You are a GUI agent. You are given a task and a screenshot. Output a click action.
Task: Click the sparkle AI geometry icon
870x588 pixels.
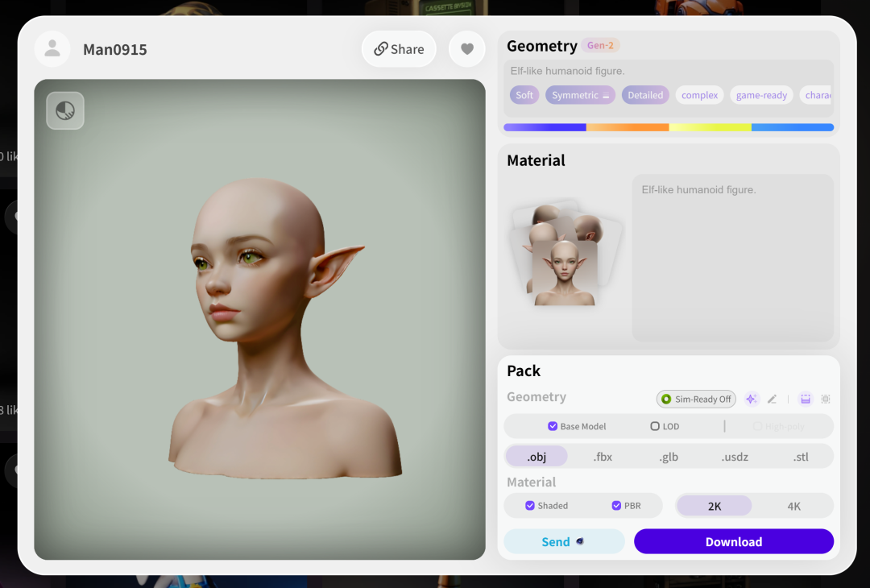point(752,399)
